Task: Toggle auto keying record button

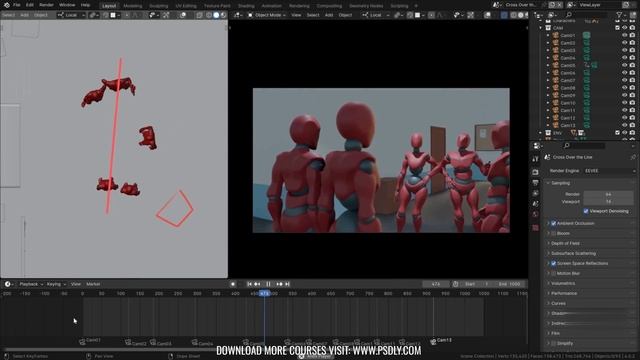Action: pyautogui.click(x=233, y=284)
